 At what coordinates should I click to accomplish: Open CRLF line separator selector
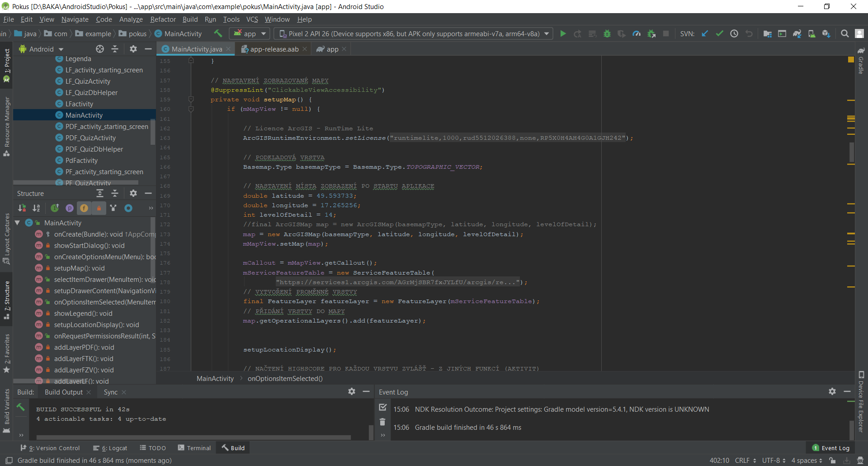(745, 461)
